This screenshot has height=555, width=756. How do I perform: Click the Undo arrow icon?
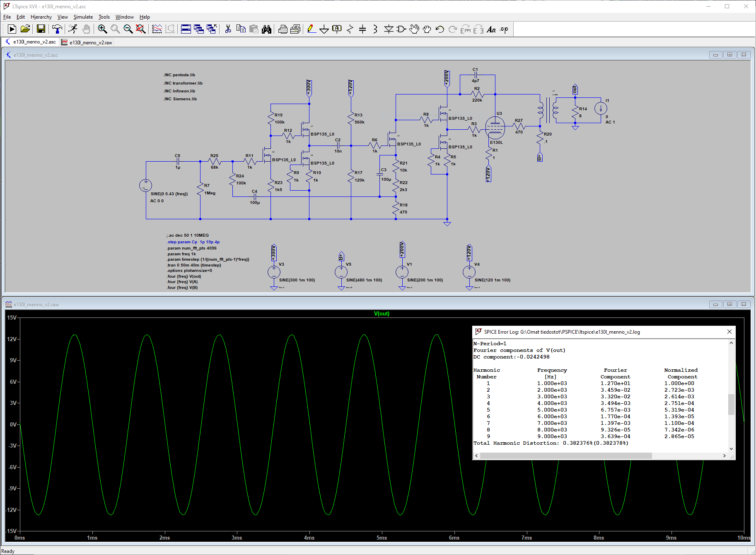click(x=440, y=29)
